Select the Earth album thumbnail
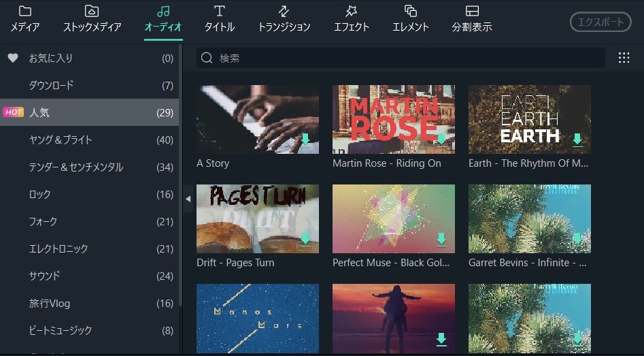Viewport: 644px width, 356px height. 529,119
